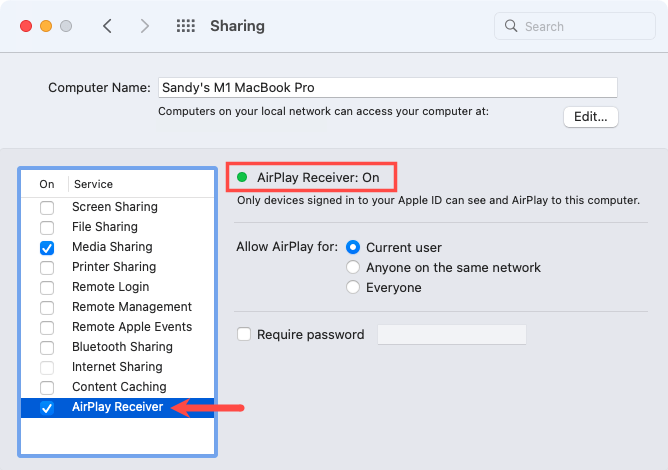Click the Service column header
Image resolution: width=668 pixels, height=470 pixels.
pyautogui.click(x=93, y=184)
